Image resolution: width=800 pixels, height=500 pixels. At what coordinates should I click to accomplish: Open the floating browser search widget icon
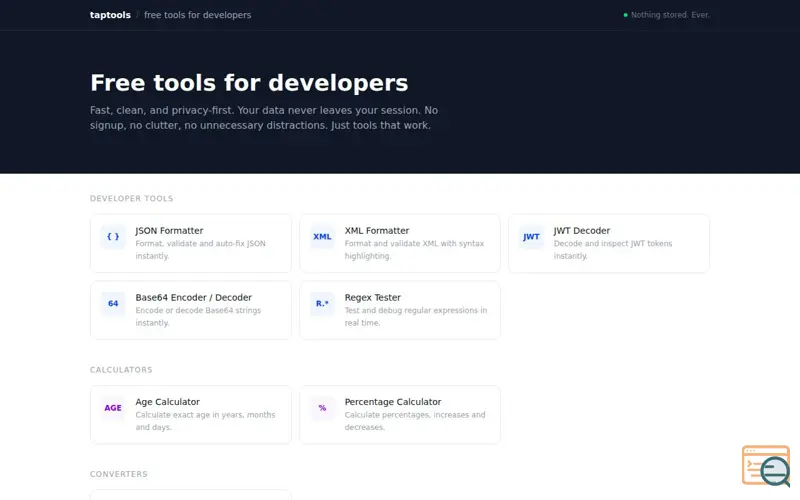(766, 466)
